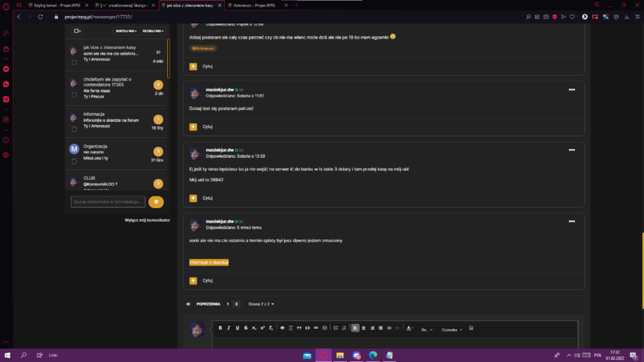Check 'Organizacja' conversation checkbox
This screenshot has height=362, width=644.
coord(74,161)
